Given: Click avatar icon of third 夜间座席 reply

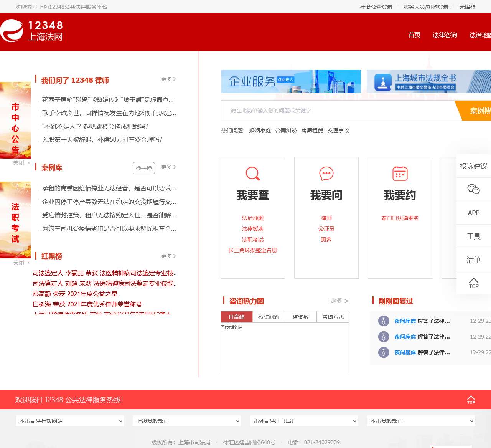Looking at the screenshot, I should tap(384, 352).
